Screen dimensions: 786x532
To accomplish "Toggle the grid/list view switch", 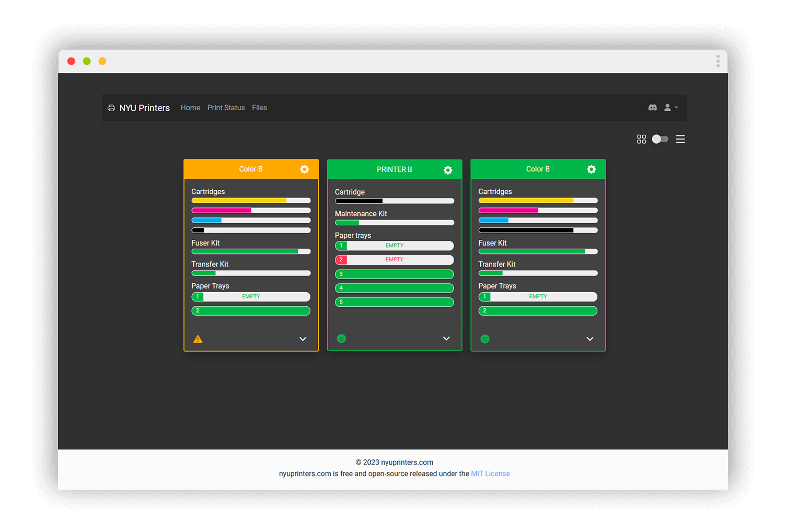I will click(660, 139).
